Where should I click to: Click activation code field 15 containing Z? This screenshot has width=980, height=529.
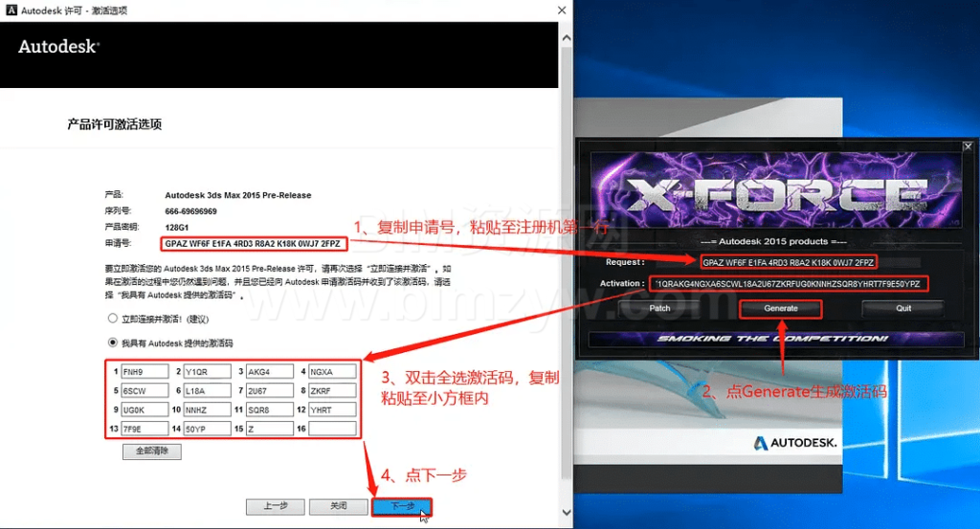pyautogui.click(x=269, y=429)
